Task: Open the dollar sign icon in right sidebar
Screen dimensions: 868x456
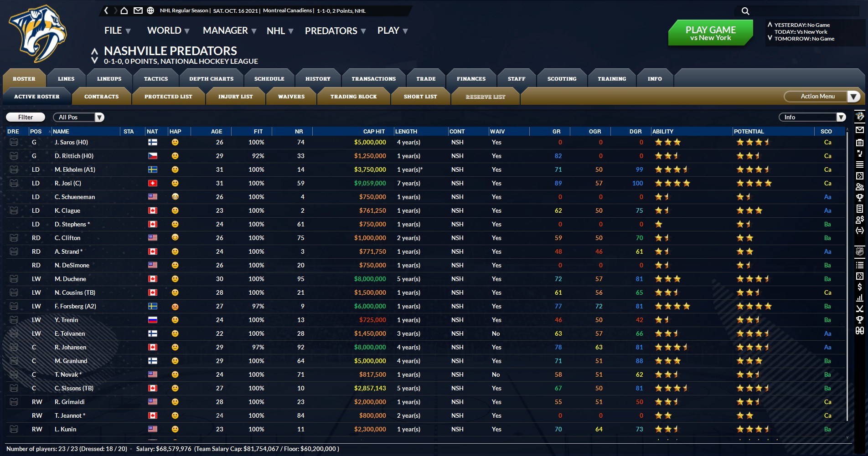Action: (x=860, y=287)
